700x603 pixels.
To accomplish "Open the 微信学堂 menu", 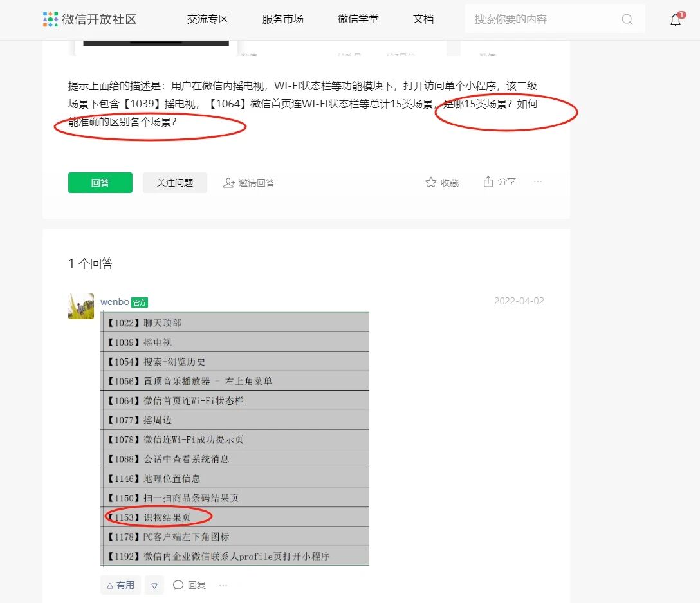I will coord(358,19).
